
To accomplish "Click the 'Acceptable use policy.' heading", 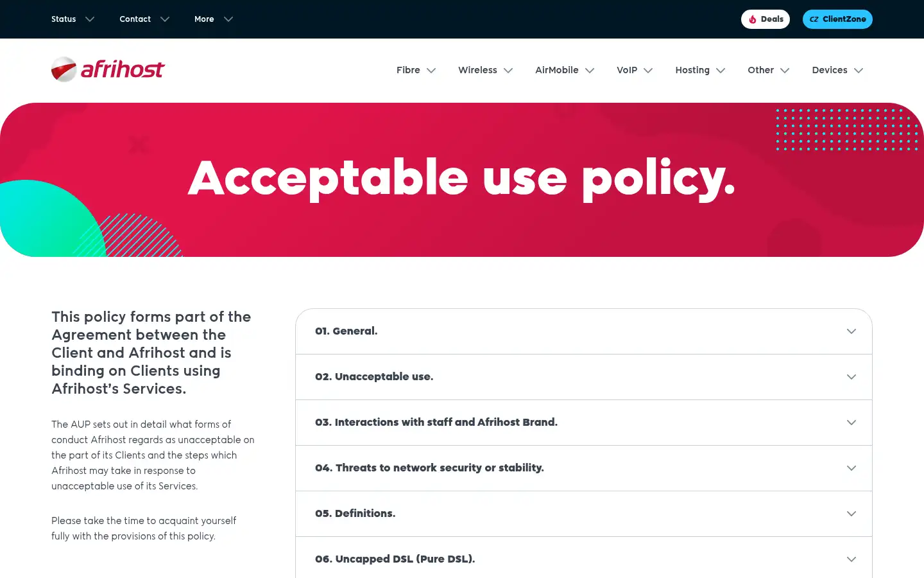I will coord(462,179).
